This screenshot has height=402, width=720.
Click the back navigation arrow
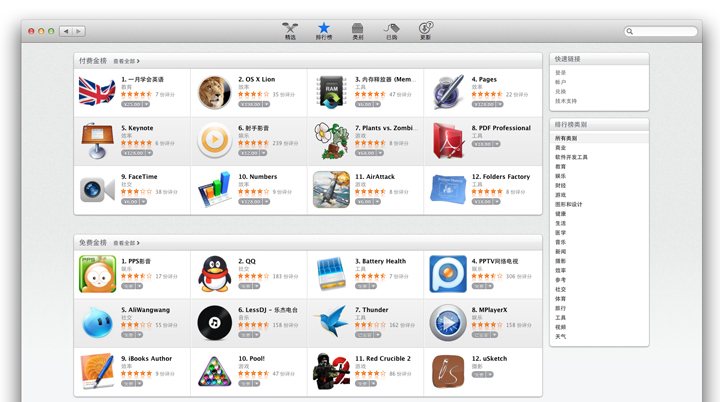point(66,32)
